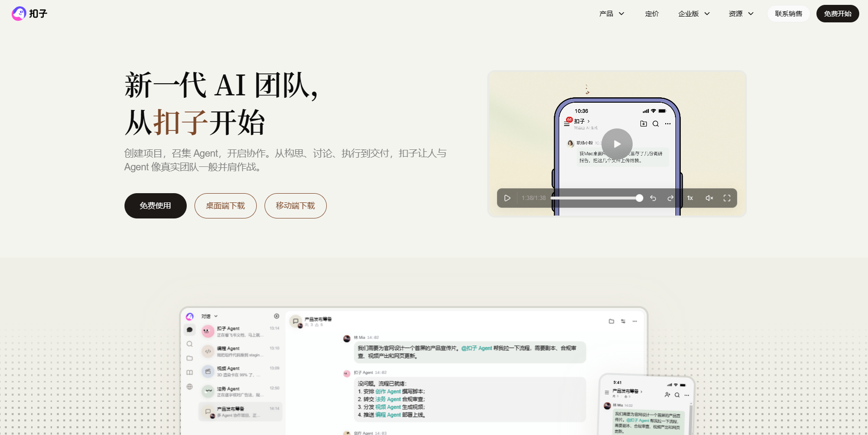The height and width of the screenshot is (435, 868).
Task: Click the three-dot icon in the video phone
Action: 668,124
